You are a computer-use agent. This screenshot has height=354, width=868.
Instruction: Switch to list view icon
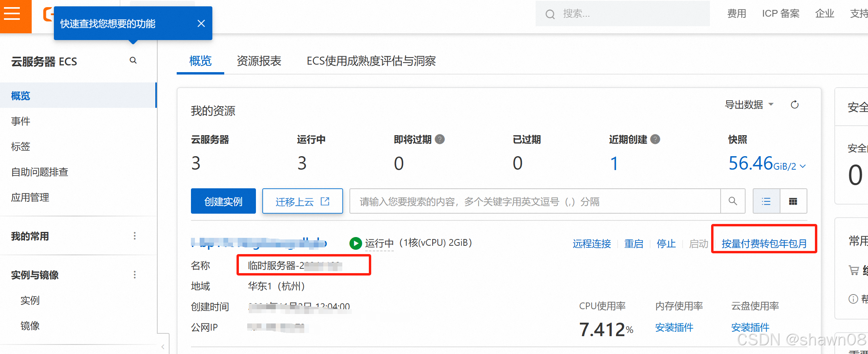pyautogui.click(x=766, y=201)
